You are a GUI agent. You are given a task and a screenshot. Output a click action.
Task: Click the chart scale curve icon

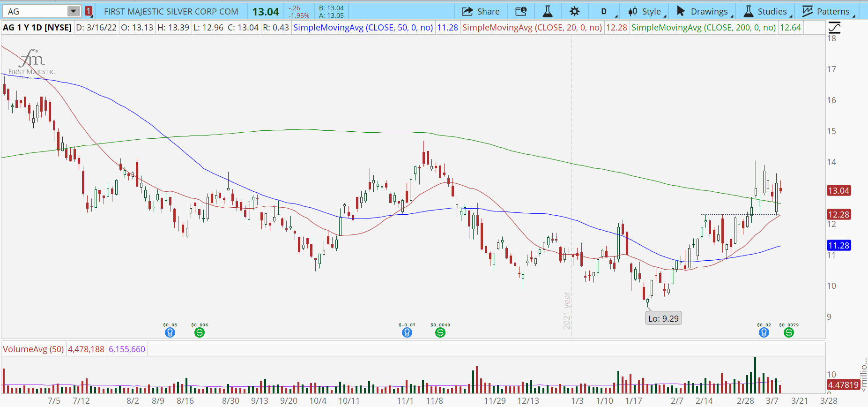[834, 27]
